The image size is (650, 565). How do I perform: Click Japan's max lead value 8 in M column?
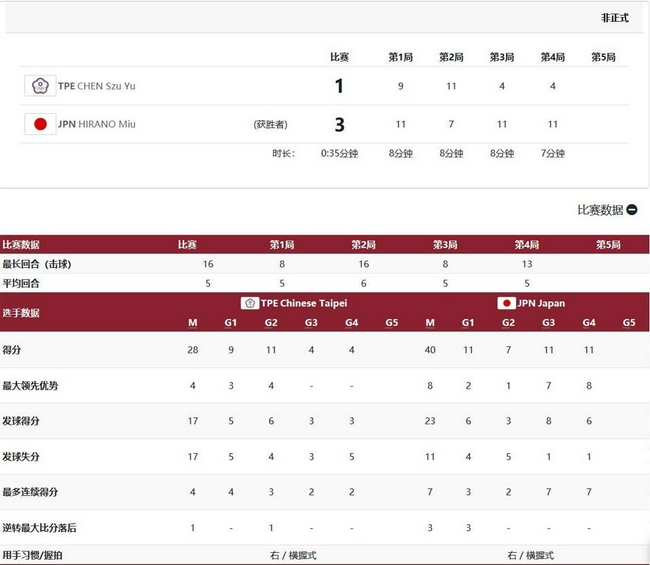click(430, 386)
